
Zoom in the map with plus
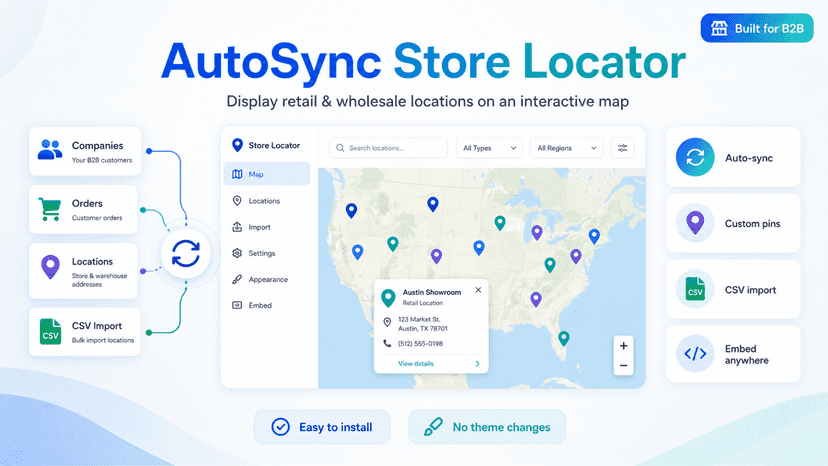tap(624, 346)
